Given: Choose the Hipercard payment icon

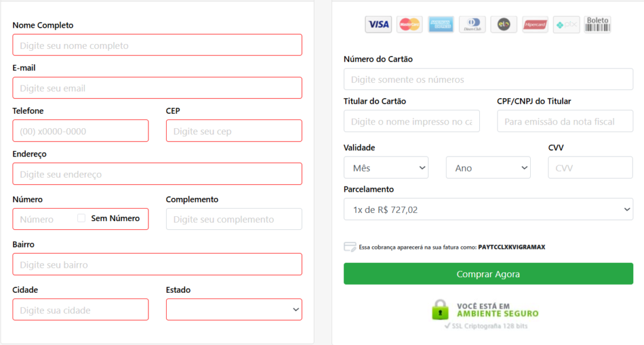Looking at the screenshot, I should coord(535,25).
